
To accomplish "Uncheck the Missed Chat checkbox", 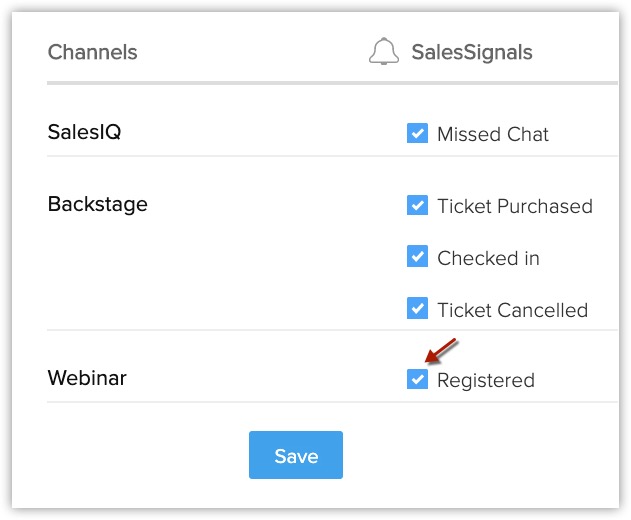I will tap(418, 133).
